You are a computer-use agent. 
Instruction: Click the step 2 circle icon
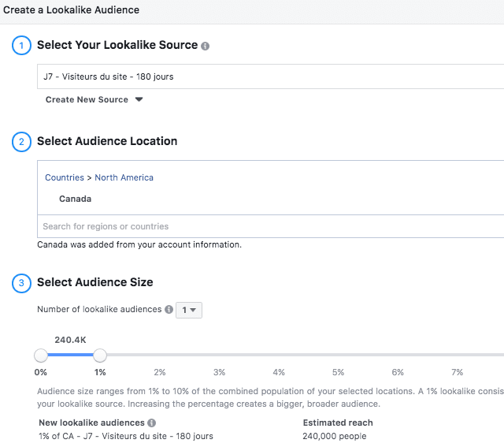click(20, 142)
